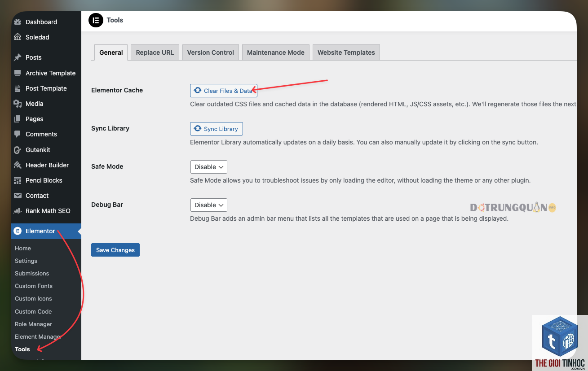Screen dimensions: 588x371
Task: Click the Rank Math SEO icon
Action: pos(18,211)
